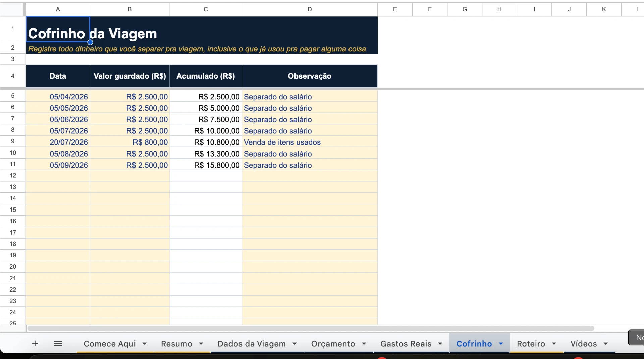Select accumulated cell R$ 2.500,00 in row 5
The width and height of the screenshot is (644, 359).
coord(206,97)
